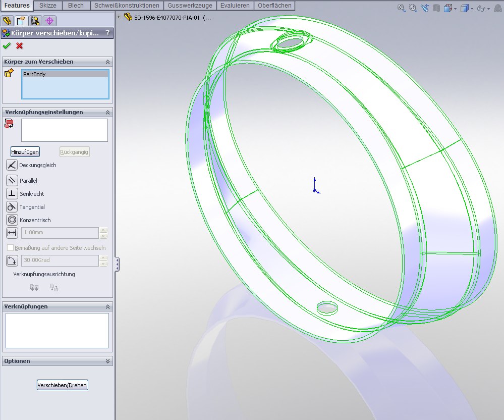The image size is (504, 420).
Task: Collapse the Verknüpfungen section
Action: [x=107, y=307]
